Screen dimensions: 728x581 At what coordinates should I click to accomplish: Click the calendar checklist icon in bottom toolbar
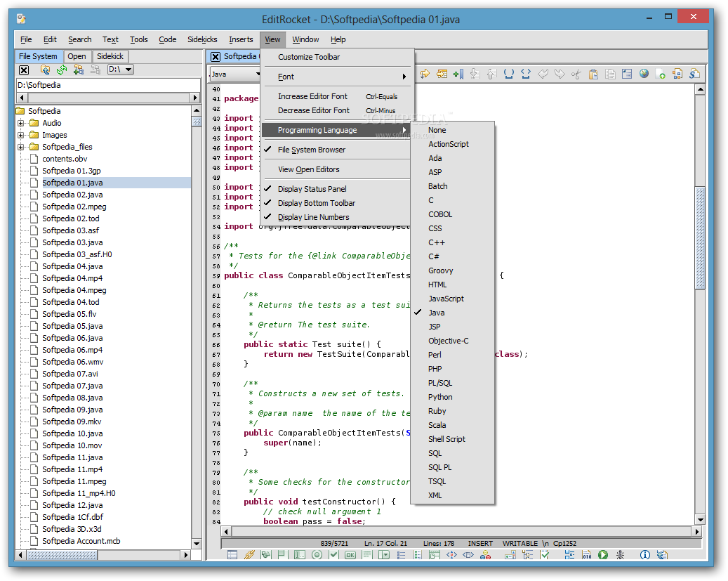[544, 554]
